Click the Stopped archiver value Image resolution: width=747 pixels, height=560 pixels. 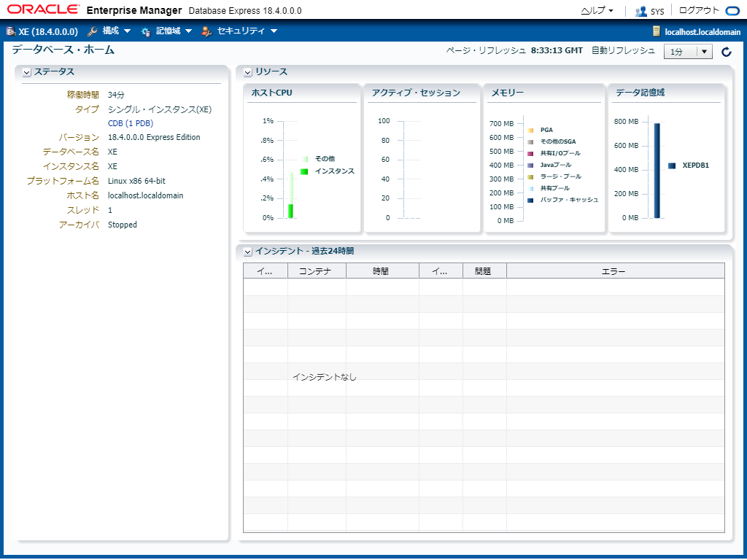click(x=123, y=225)
